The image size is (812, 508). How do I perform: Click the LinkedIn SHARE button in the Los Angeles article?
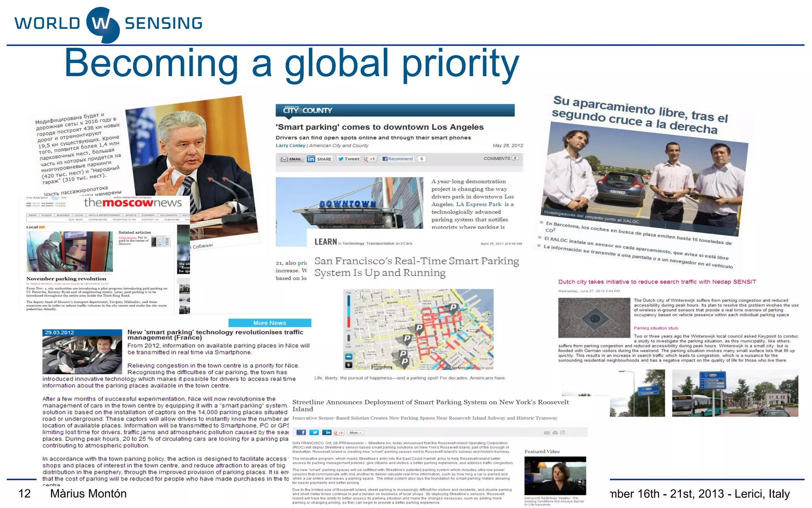(320, 159)
